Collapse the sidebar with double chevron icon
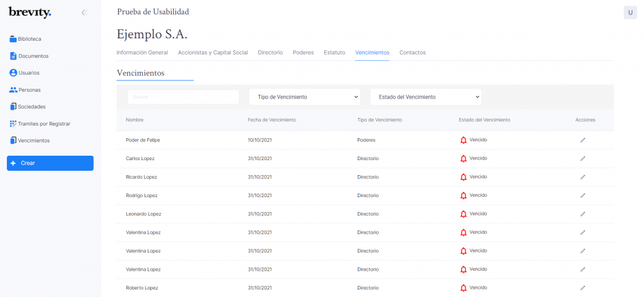 tap(84, 13)
